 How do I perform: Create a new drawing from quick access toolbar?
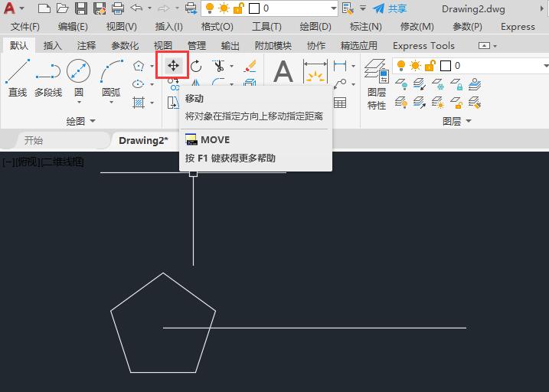click(44, 8)
